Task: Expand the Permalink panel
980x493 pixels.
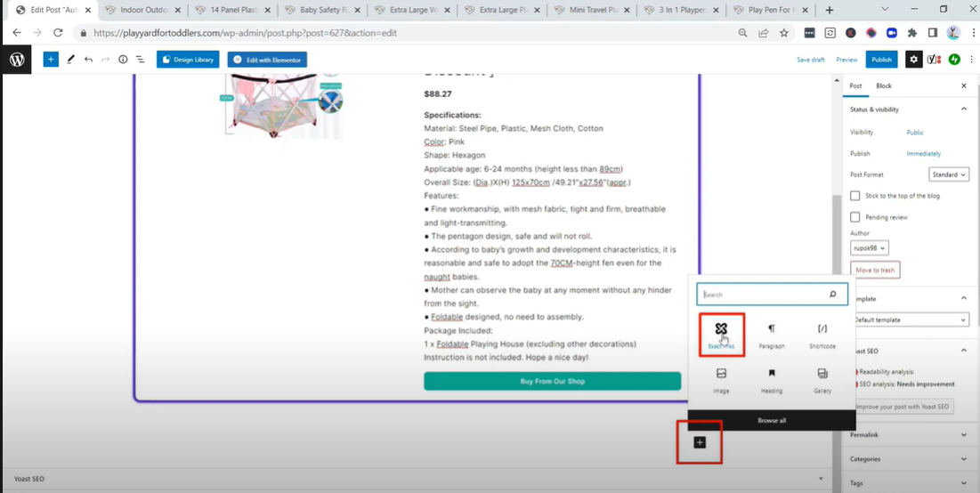Action: [x=963, y=433]
